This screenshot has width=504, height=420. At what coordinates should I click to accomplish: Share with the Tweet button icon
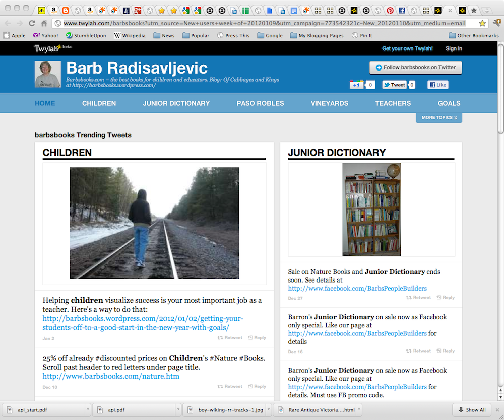point(395,85)
